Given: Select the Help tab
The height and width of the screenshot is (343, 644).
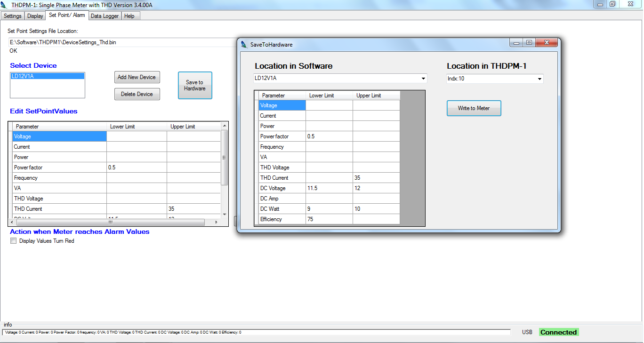Looking at the screenshot, I should tap(129, 16).
